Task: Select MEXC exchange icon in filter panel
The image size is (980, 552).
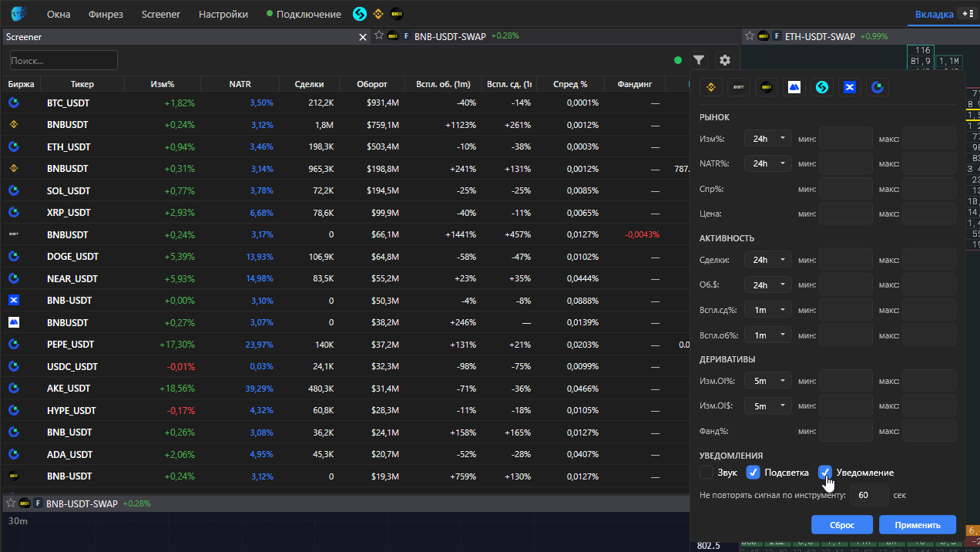Action: [794, 87]
